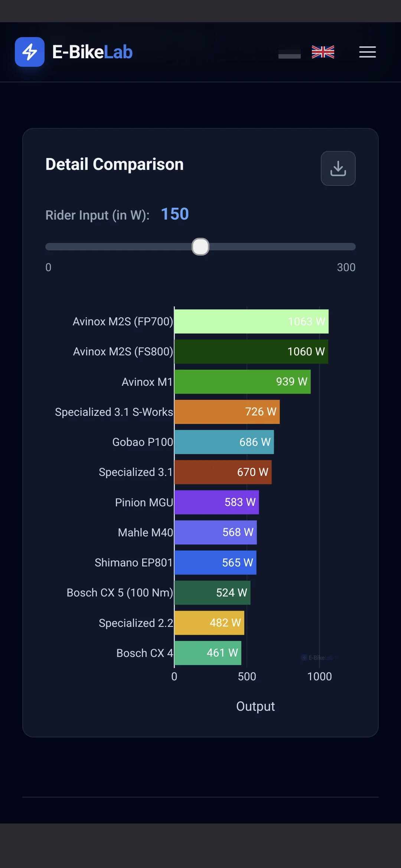This screenshot has width=401, height=868.
Task: Click the Shimano EP801 blue bar
Action: coord(215,563)
